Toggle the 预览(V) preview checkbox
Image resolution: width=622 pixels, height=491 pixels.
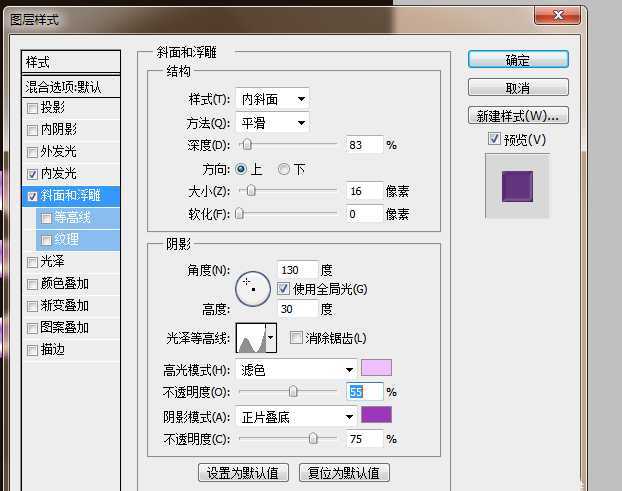point(494,139)
